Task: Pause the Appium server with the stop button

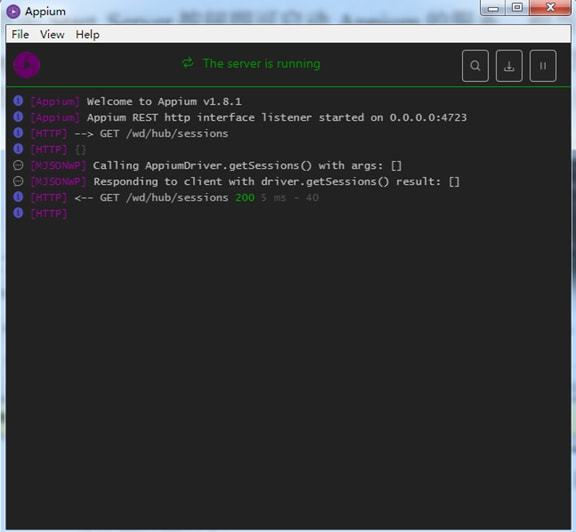Action: (x=543, y=66)
